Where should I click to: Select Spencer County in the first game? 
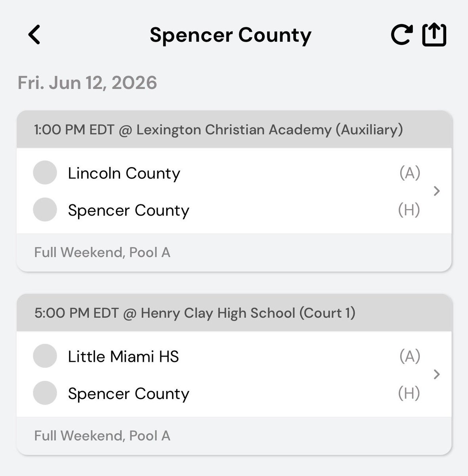[128, 210]
